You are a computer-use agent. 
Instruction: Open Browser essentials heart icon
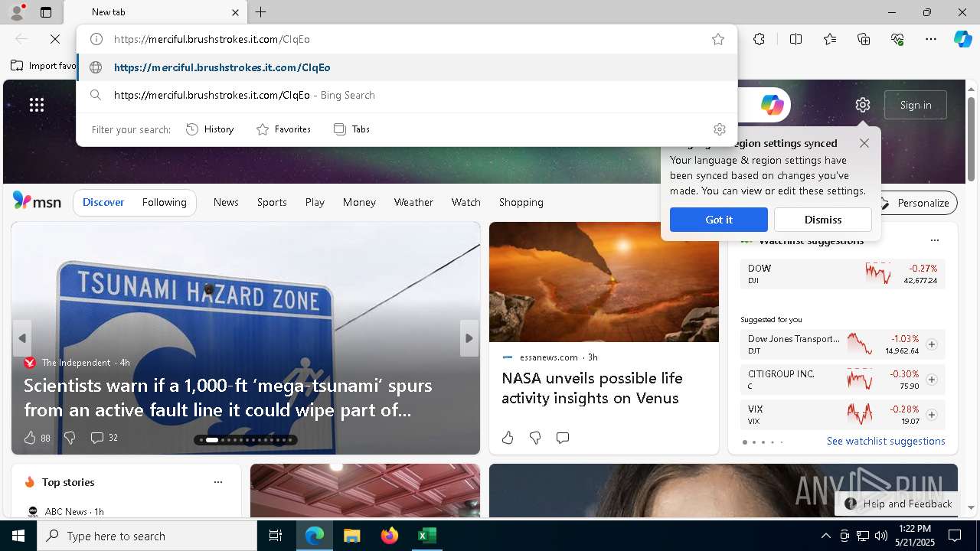898,39
